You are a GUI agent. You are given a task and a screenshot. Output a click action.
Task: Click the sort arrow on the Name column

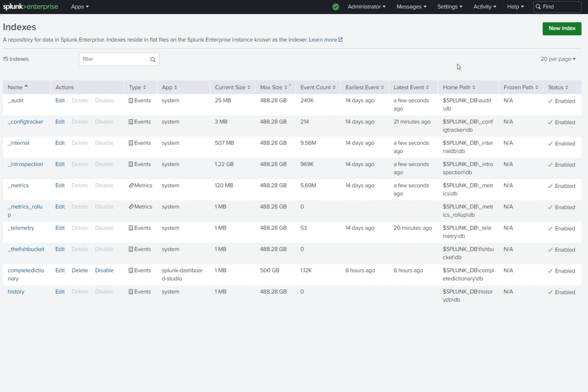tap(26, 85)
